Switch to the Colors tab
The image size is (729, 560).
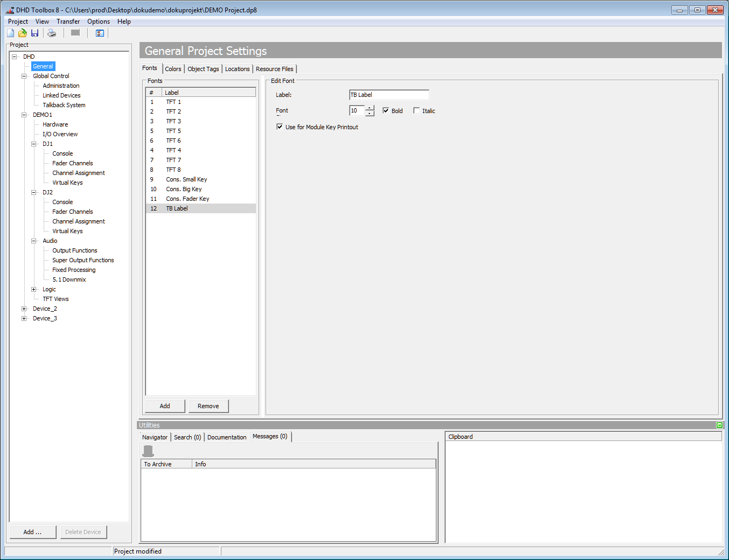click(x=173, y=68)
